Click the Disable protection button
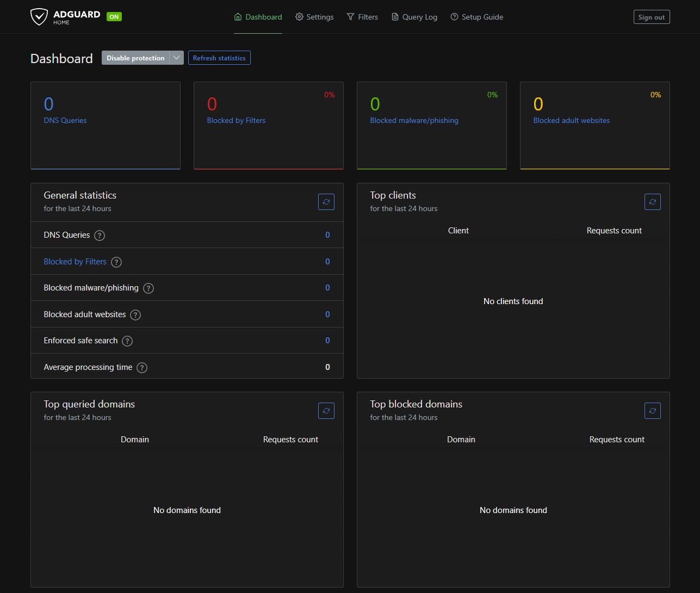The image size is (700, 593). pos(135,58)
